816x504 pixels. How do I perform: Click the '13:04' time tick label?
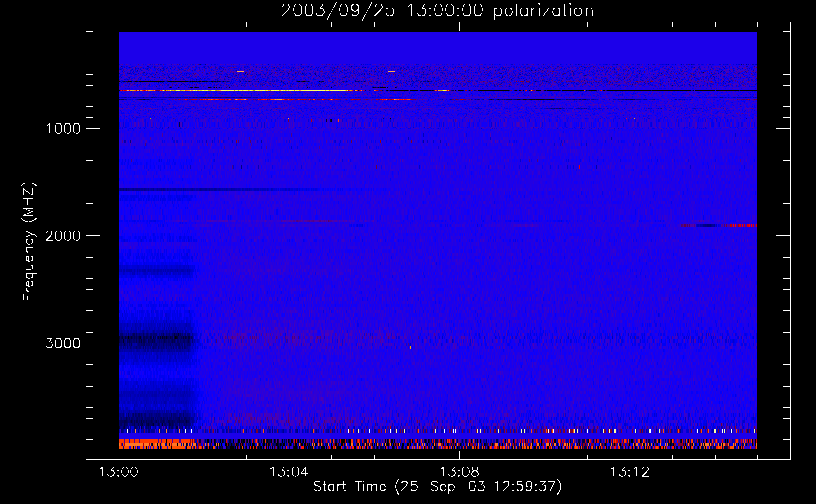click(x=288, y=472)
